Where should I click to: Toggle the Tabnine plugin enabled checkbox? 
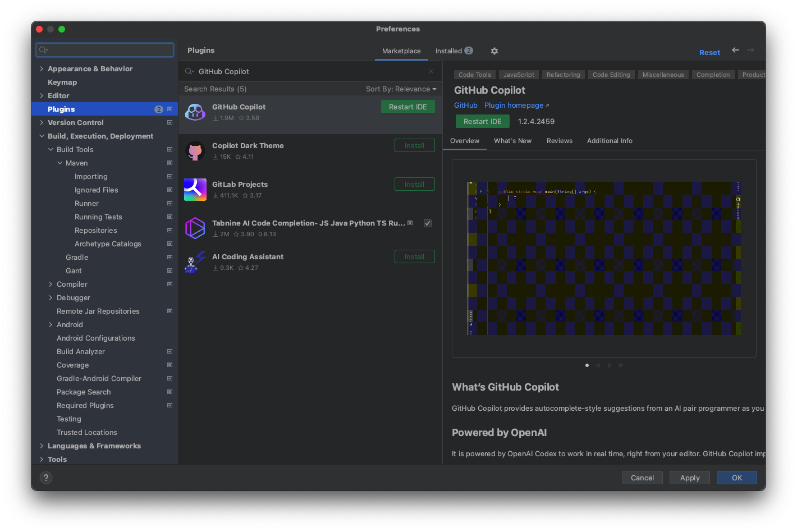point(428,223)
